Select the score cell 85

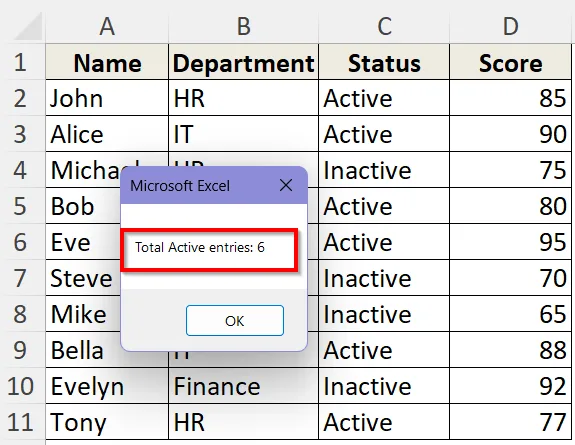tap(510, 98)
